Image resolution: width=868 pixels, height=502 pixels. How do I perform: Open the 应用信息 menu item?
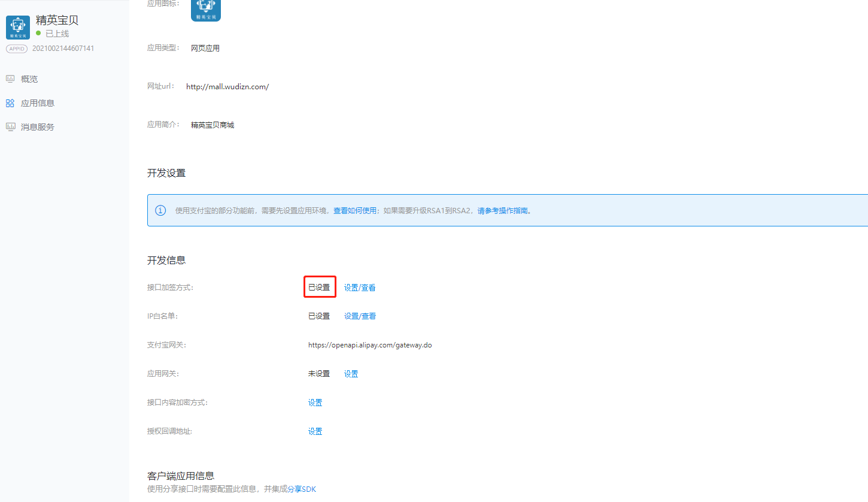coord(38,103)
